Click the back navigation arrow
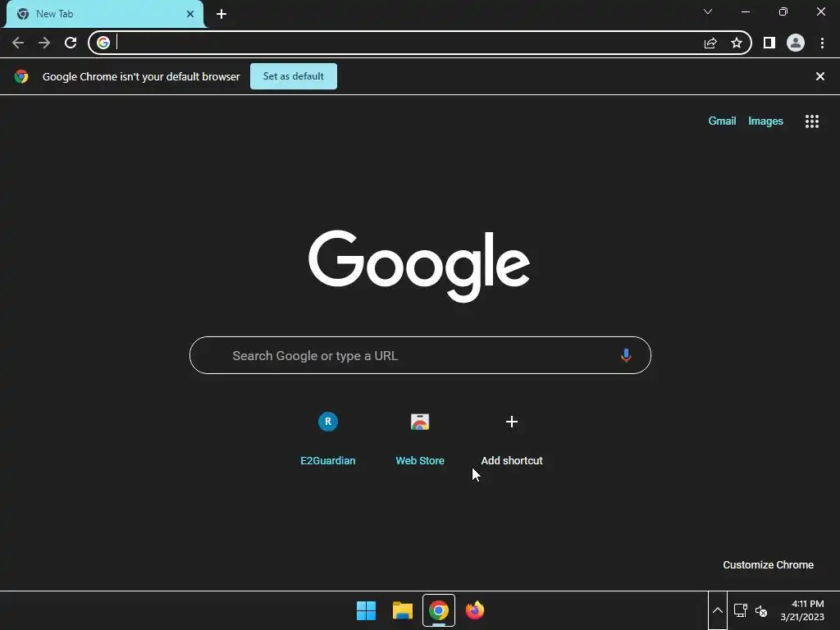 [18, 43]
